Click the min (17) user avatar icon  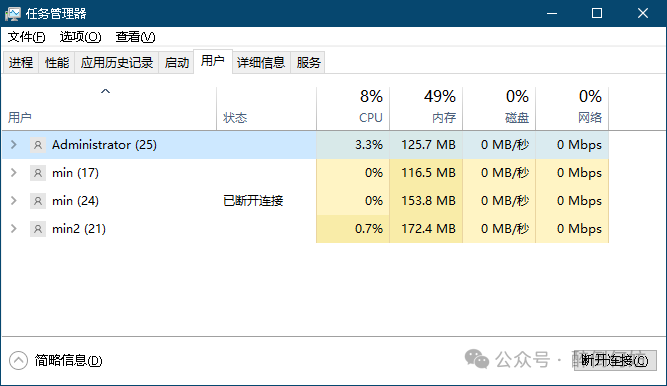pyautogui.click(x=38, y=173)
